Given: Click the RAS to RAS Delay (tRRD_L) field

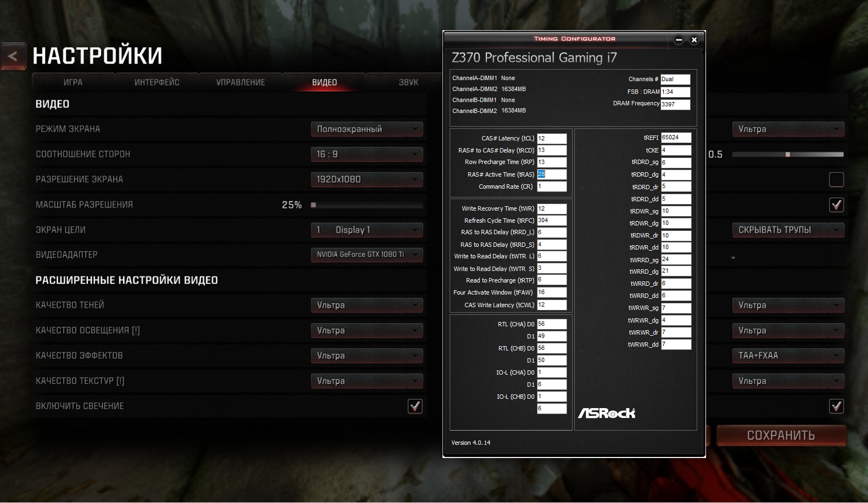Looking at the screenshot, I should pos(552,233).
